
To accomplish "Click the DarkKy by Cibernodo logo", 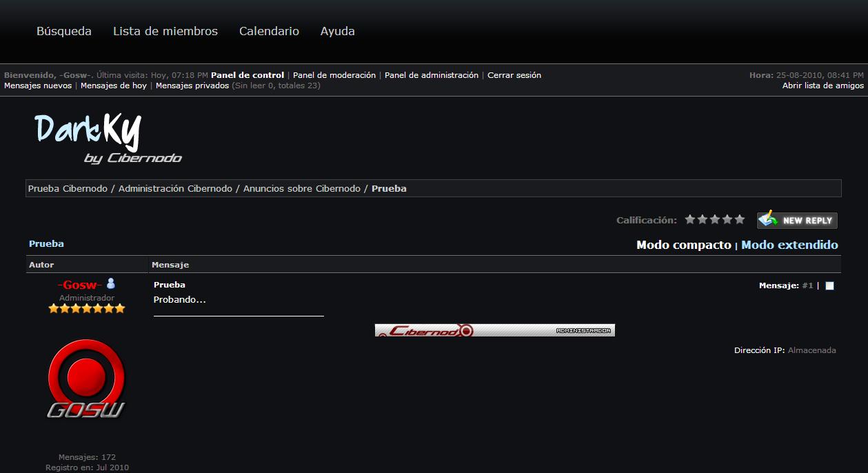I will click(x=108, y=139).
